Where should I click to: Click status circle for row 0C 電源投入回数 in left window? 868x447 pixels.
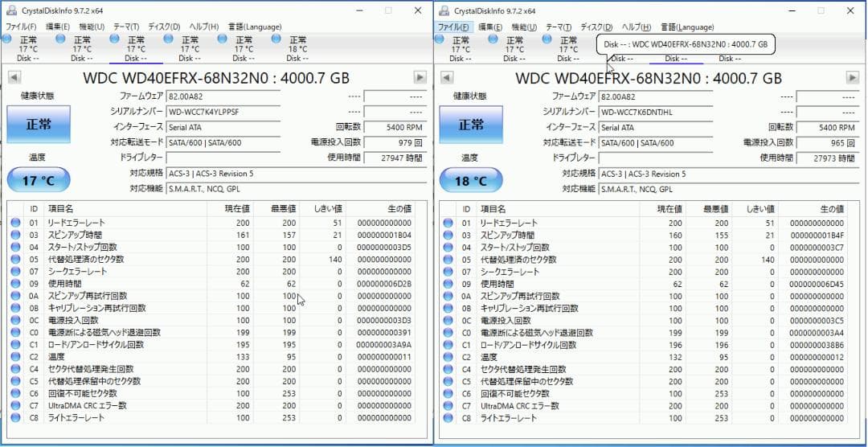tap(15, 320)
